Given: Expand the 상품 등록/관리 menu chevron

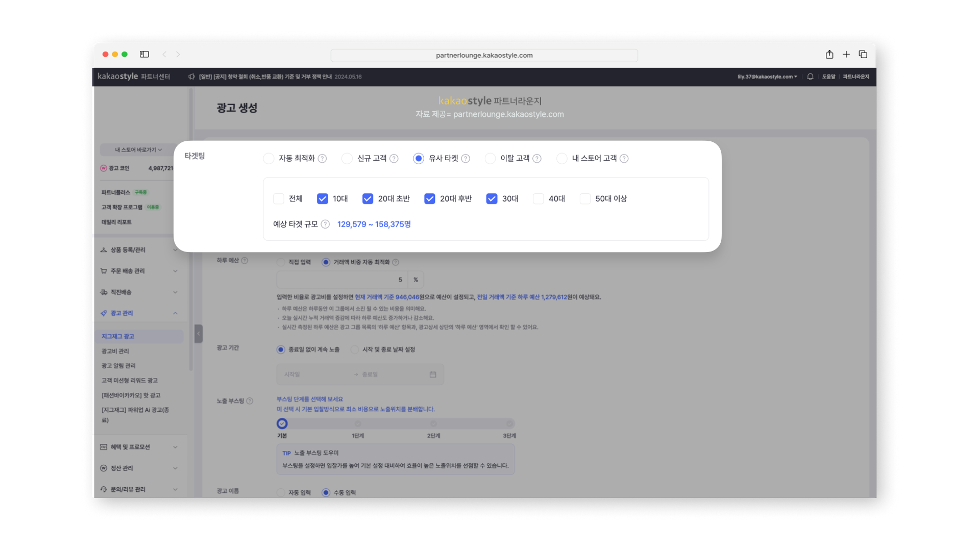Looking at the screenshot, I should point(175,250).
